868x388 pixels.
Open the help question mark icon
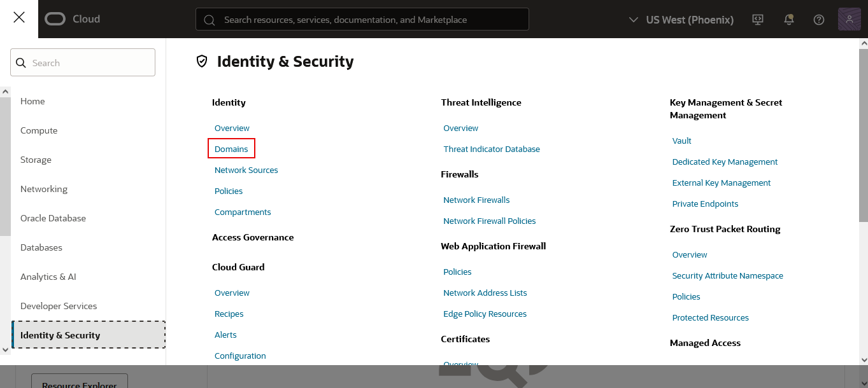tap(819, 20)
